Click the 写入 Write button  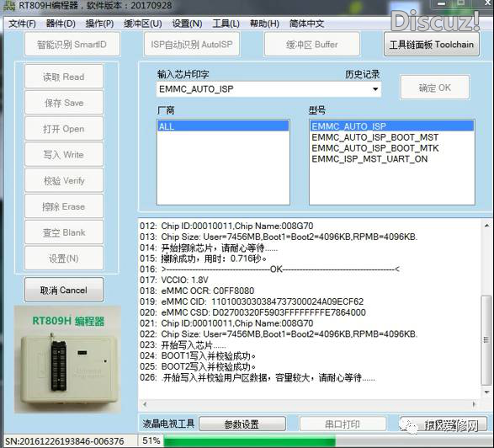64,154
